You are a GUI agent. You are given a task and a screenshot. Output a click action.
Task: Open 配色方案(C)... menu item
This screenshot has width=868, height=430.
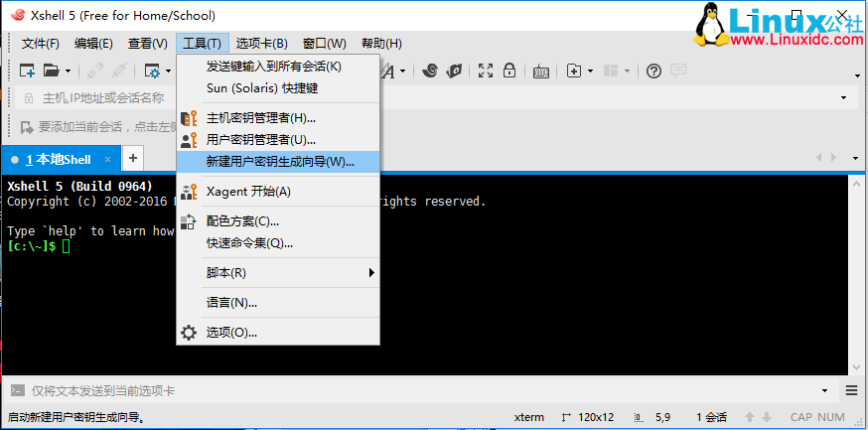(278, 221)
